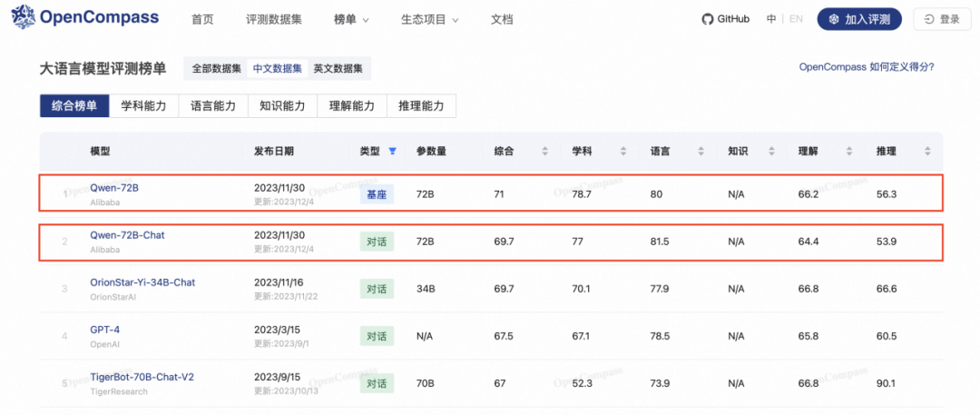The image size is (980, 415).
Task: Click the 综合 score 67.5 for GPT-4
Action: click(x=503, y=336)
